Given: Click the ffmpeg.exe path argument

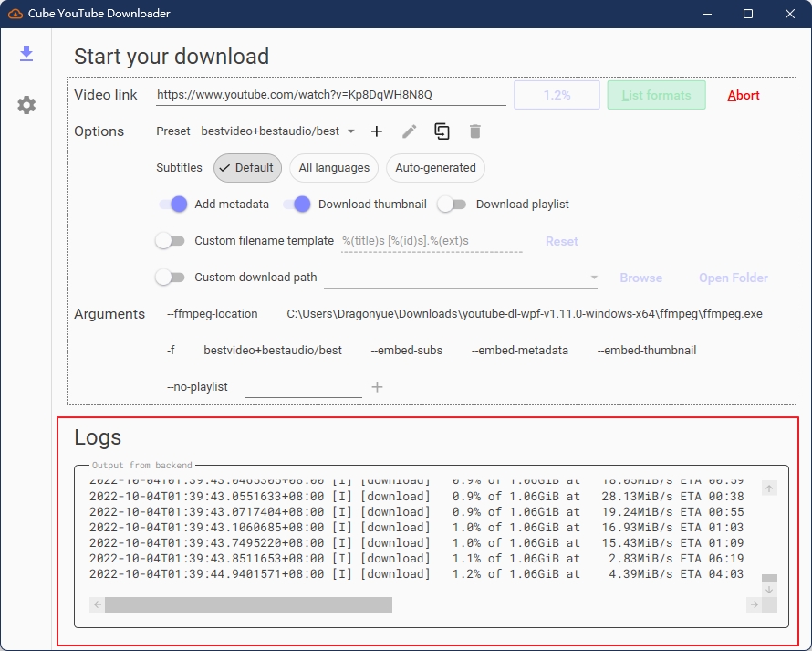Looking at the screenshot, I should (x=524, y=314).
